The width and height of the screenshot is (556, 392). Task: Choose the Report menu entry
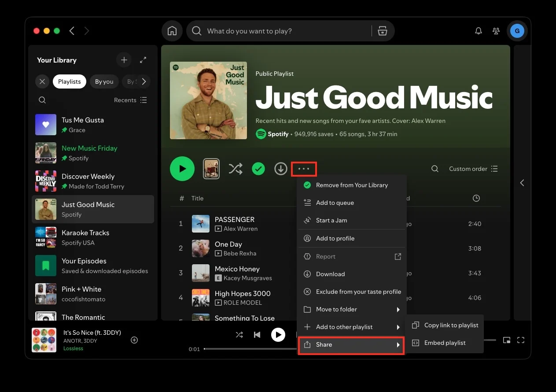coord(352,256)
